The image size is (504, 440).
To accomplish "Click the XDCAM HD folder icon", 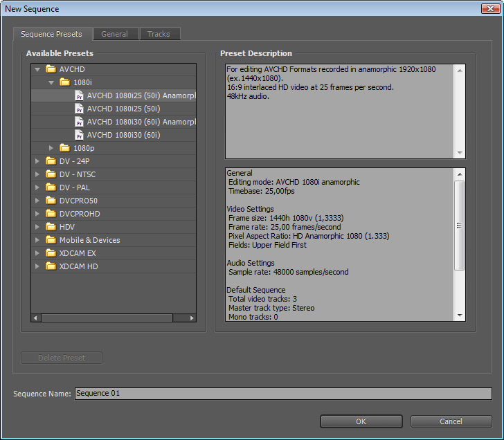I will [x=51, y=266].
